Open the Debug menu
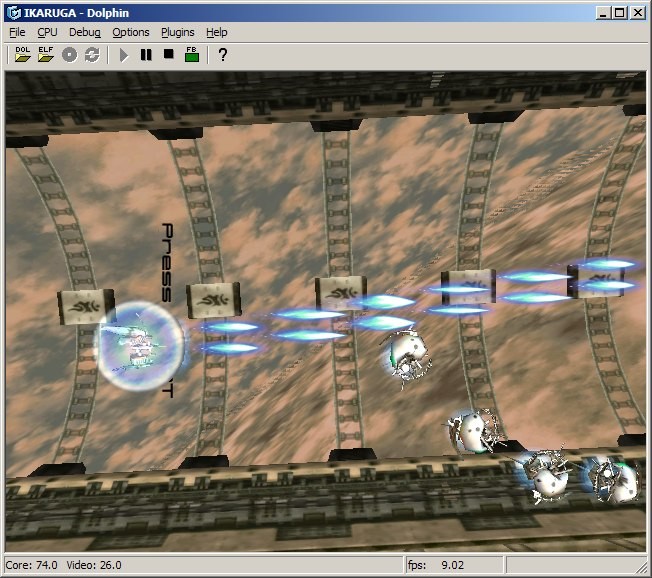 pos(85,32)
